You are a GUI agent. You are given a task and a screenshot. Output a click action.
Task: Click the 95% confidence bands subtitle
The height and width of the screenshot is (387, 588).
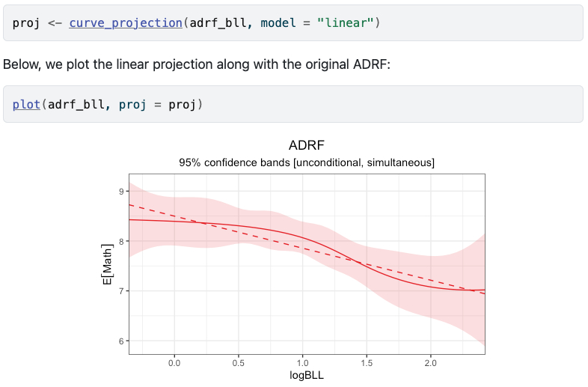click(307, 162)
